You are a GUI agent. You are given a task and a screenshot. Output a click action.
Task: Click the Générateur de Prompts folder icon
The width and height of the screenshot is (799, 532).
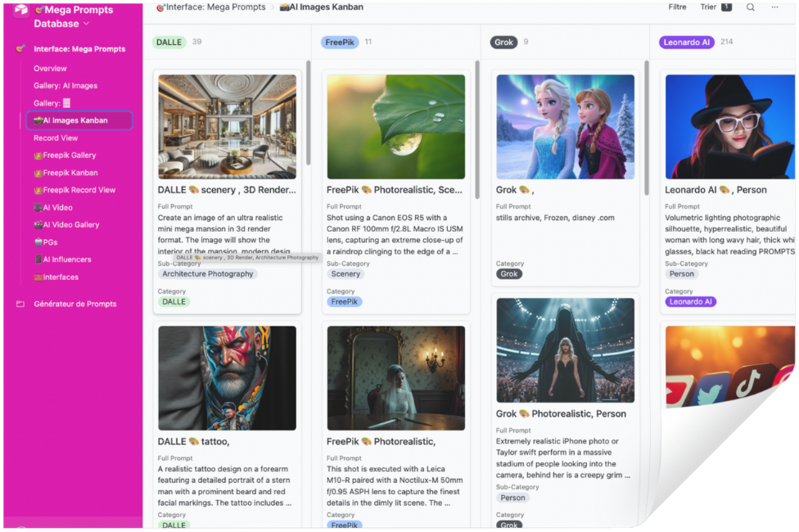(x=20, y=304)
